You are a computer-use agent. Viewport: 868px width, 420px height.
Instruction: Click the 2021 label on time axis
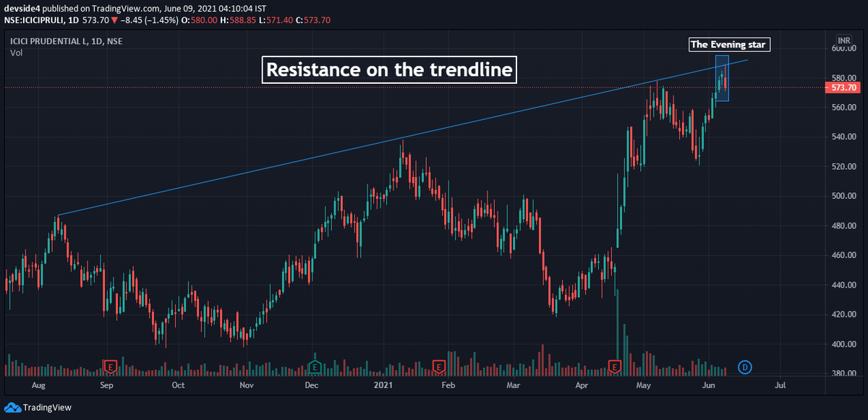click(x=383, y=386)
